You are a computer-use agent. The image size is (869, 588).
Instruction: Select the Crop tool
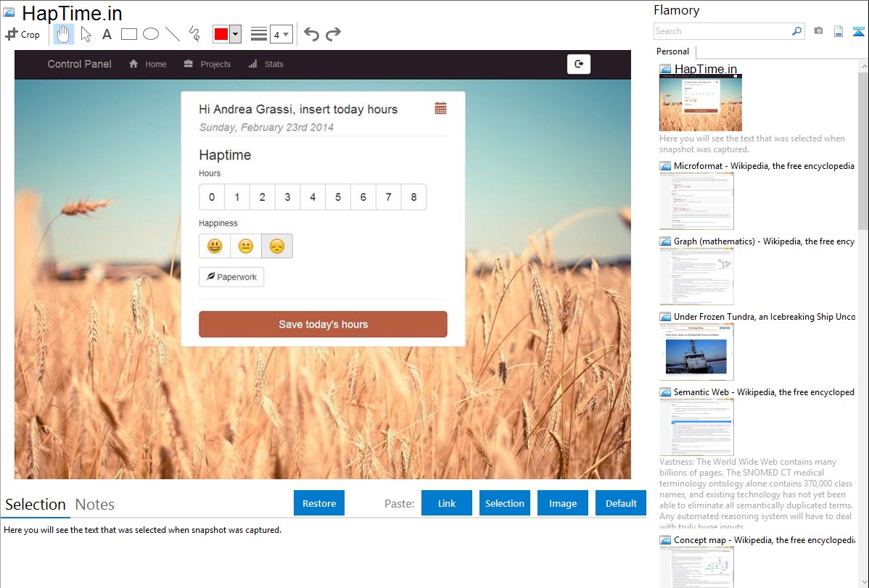[22, 34]
